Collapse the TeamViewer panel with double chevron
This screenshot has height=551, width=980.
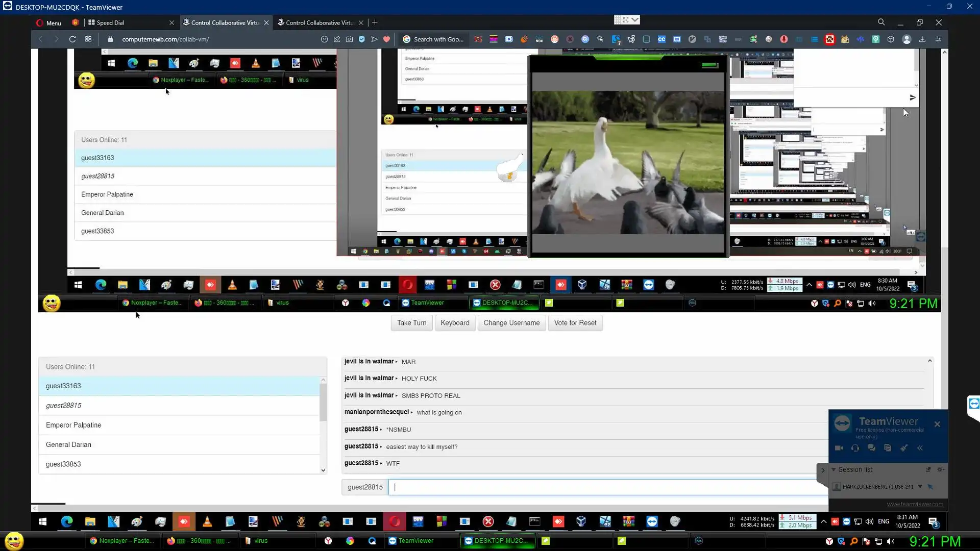pyautogui.click(x=920, y=448)
